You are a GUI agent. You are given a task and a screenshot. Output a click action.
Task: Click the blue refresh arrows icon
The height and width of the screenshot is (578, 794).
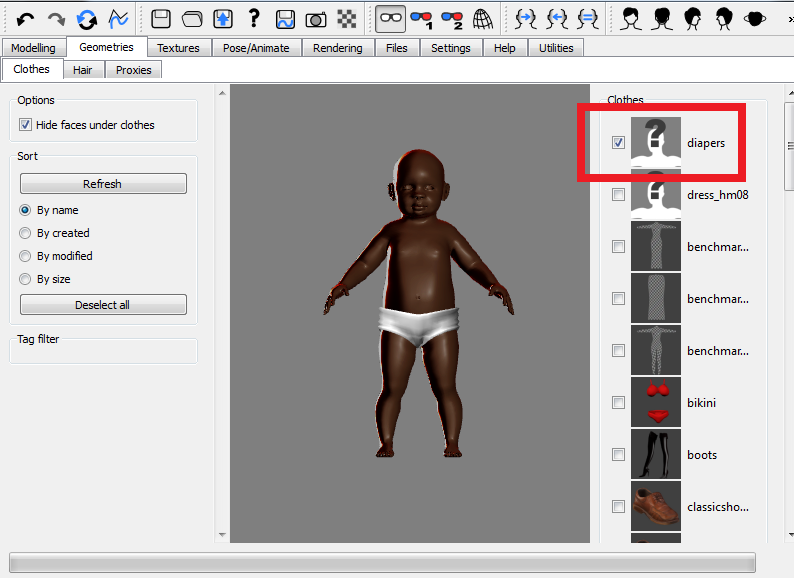(x=87, y=19)
